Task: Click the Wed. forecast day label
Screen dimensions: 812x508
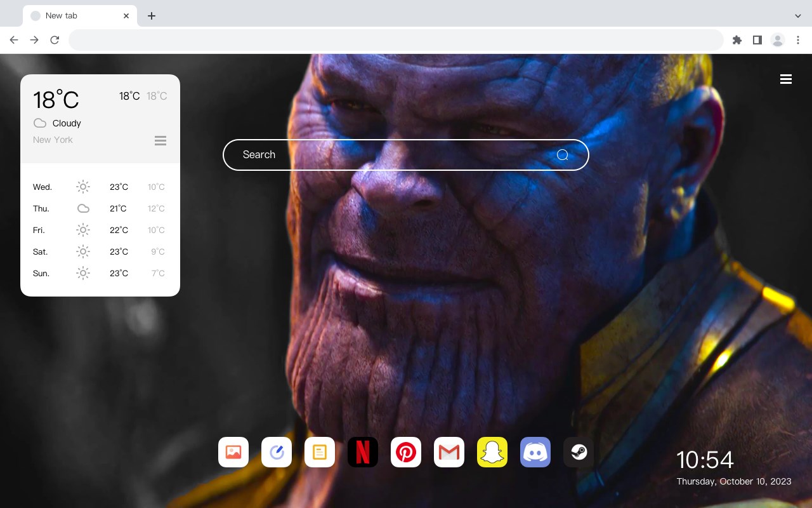Action: click(43, 187)
